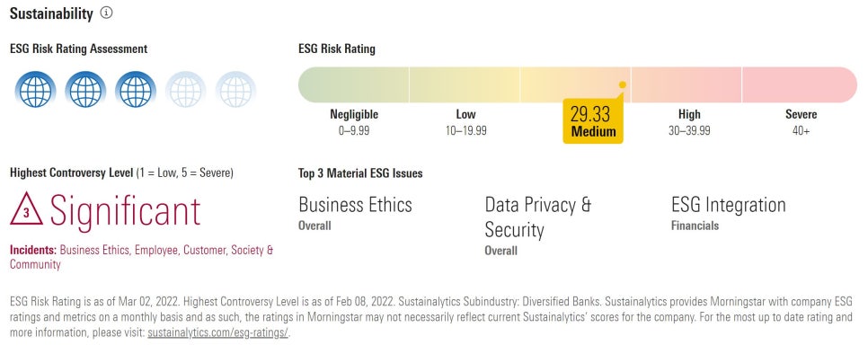Image resolution: width=868 pixels, height=354 pixels.
Task: Select the Low risk range label
Action: (x=465, y=122)
